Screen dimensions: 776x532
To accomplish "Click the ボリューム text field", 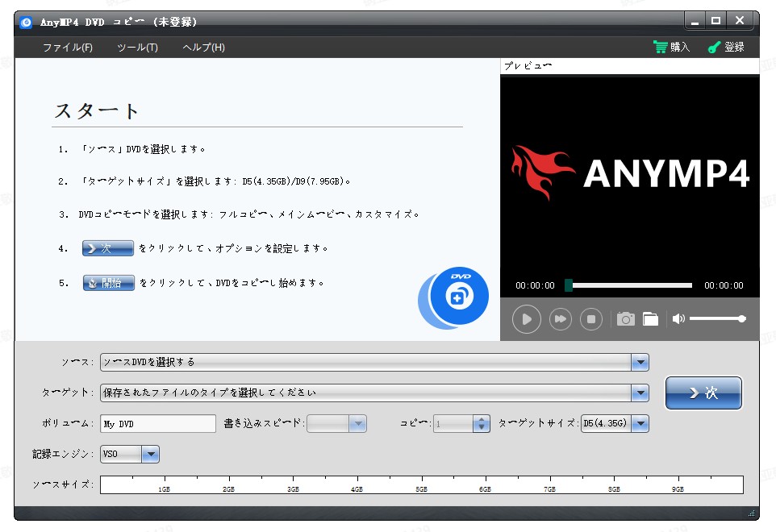I will 158,424.
